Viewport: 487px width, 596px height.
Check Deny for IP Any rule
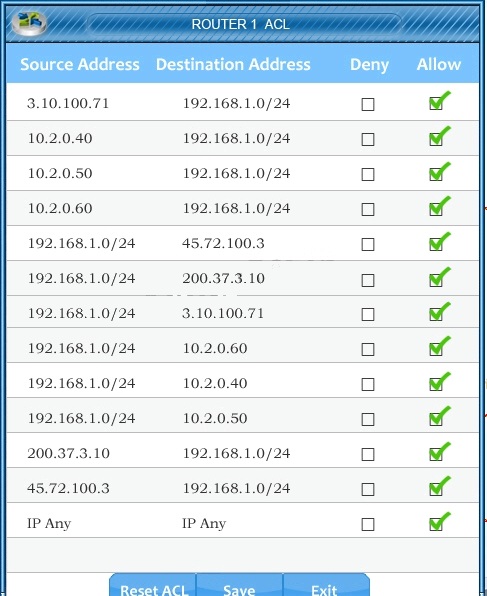coord(368,525)
